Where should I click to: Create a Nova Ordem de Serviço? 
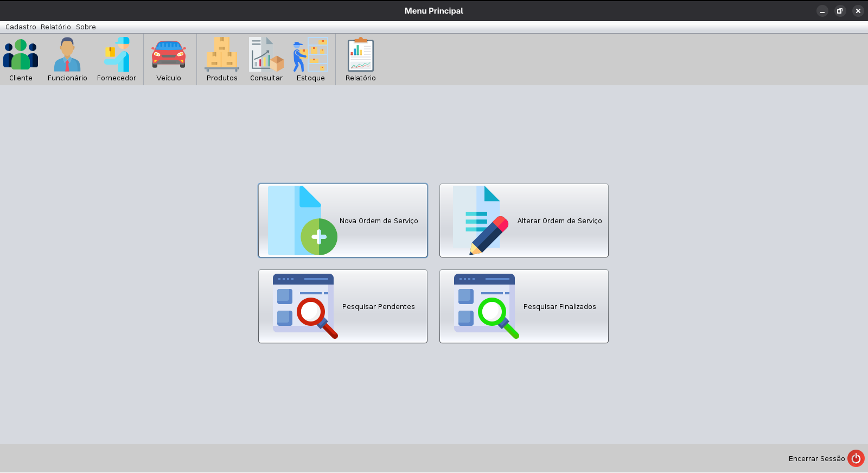click(343, 220)
